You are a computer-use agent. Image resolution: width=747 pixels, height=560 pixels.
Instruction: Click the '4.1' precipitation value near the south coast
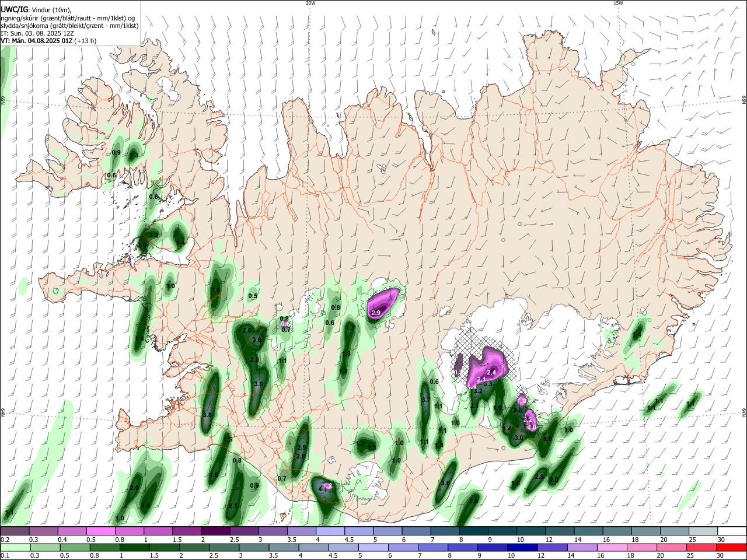pyautogui.click(x=323, y=489)
